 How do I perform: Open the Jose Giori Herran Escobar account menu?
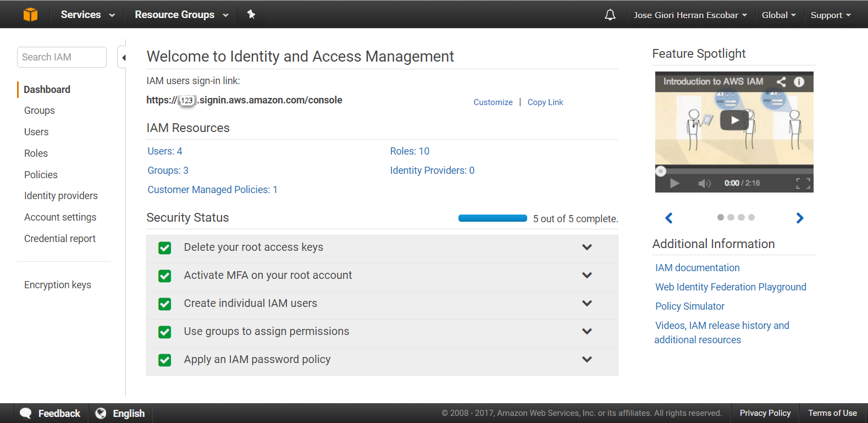[690, 15]
